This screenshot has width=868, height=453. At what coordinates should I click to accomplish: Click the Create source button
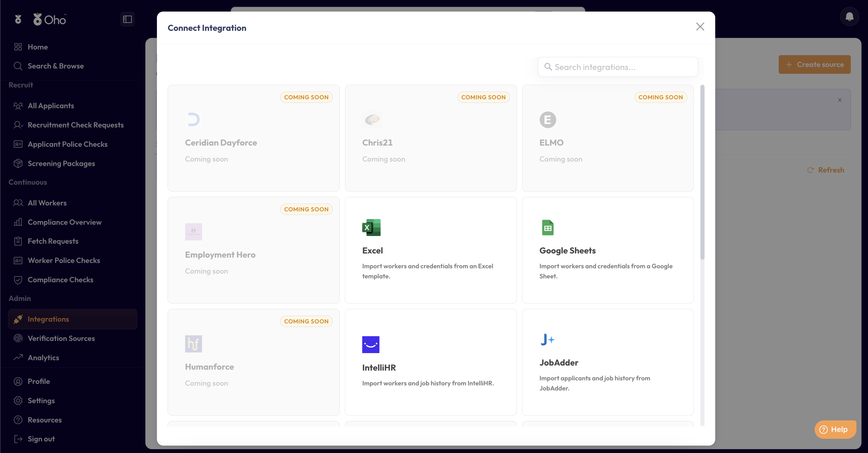814,64
